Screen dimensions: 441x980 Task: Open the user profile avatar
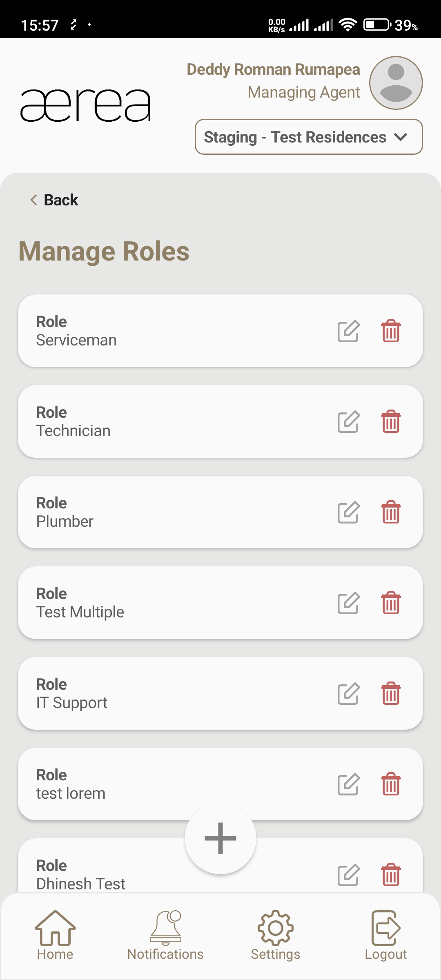[x=396, y=83]
